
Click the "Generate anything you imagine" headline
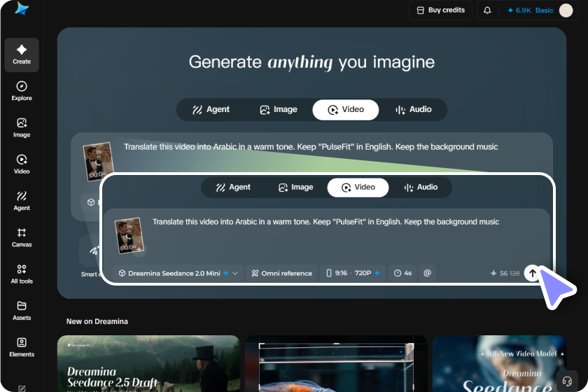(x=311, y=62)
